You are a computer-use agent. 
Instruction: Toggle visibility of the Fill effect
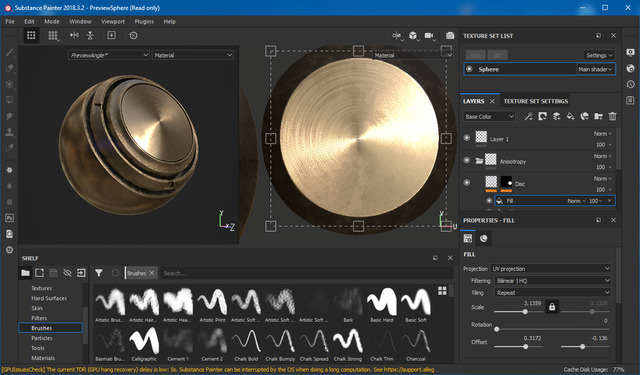pos(489,200)
